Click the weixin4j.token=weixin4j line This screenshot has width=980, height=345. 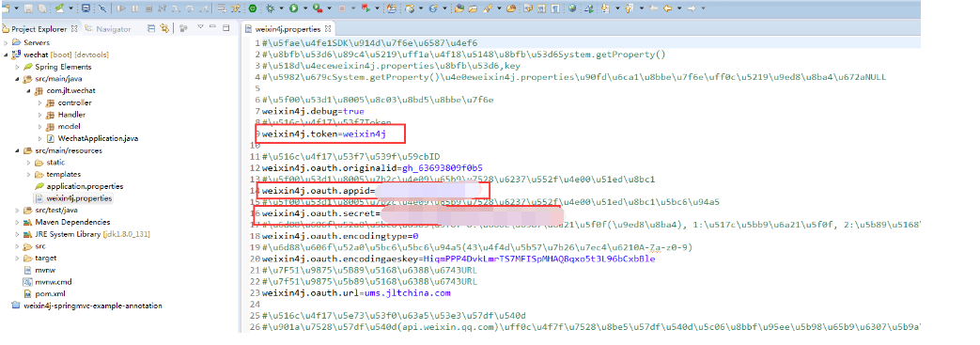point(324,133)
